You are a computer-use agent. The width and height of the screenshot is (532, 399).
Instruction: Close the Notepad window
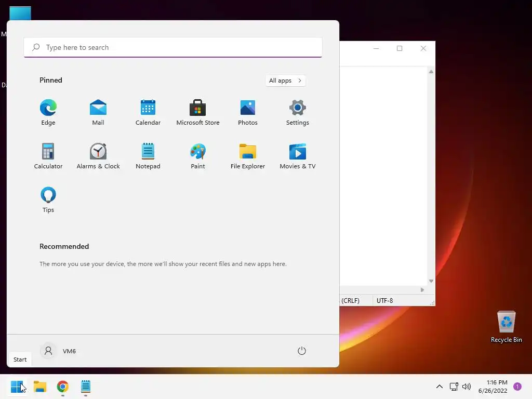[x=423, y=48]
